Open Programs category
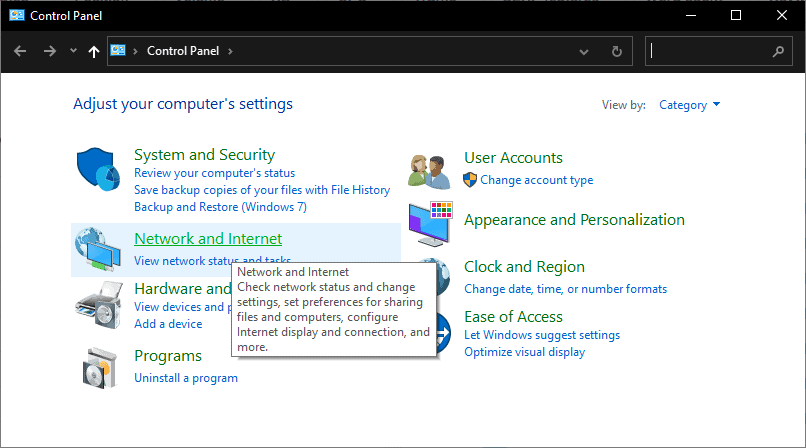806x448 pixels. tap(168, 356)
